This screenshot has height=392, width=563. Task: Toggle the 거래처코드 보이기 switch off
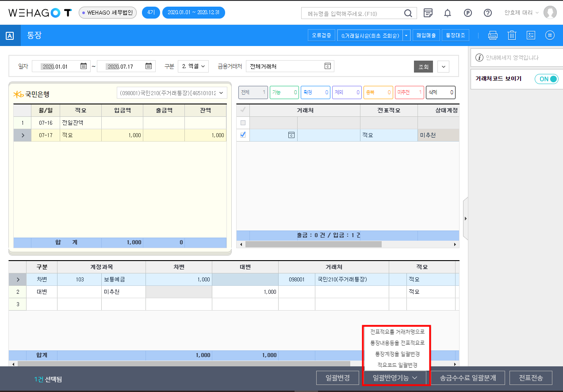point(546,79)
